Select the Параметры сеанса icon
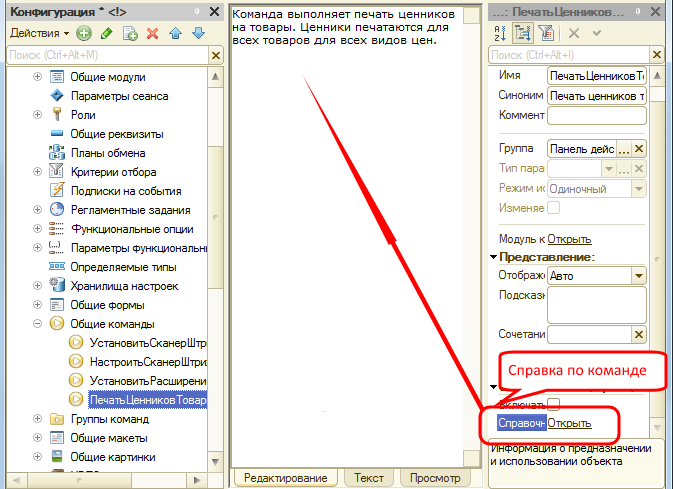The image size is (673, 489). click(x=57, y=96)
